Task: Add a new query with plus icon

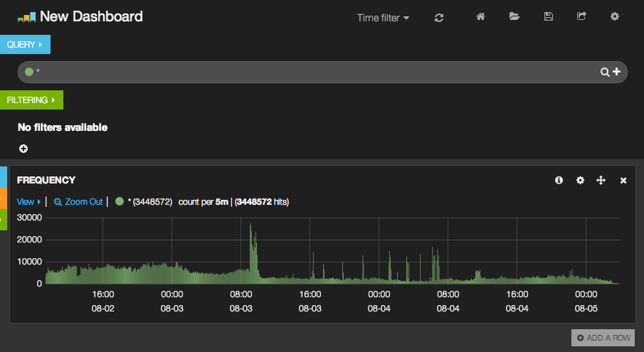Action: coord(616,71)
